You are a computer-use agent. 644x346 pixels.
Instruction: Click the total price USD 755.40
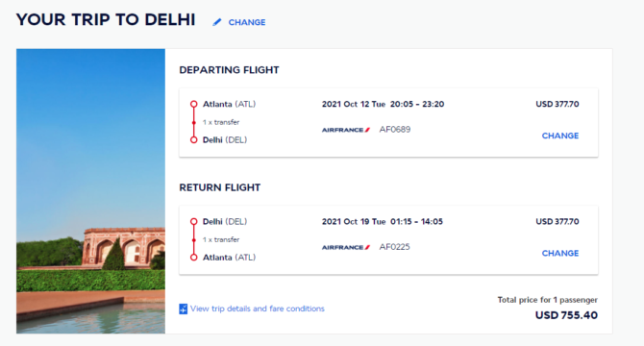pyautogui.click(x=566, y=315)
